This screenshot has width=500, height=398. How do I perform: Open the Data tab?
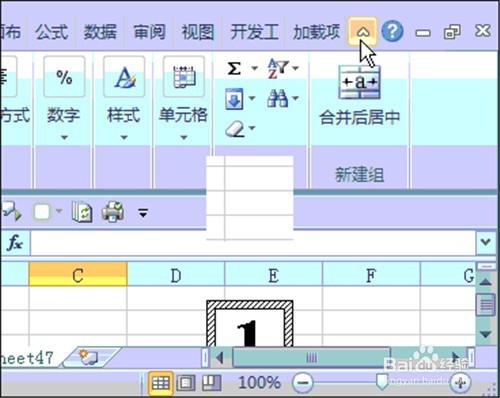(100, 32)
